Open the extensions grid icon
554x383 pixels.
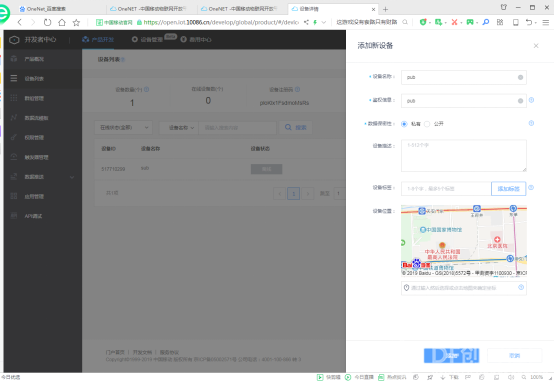point(500,22)
